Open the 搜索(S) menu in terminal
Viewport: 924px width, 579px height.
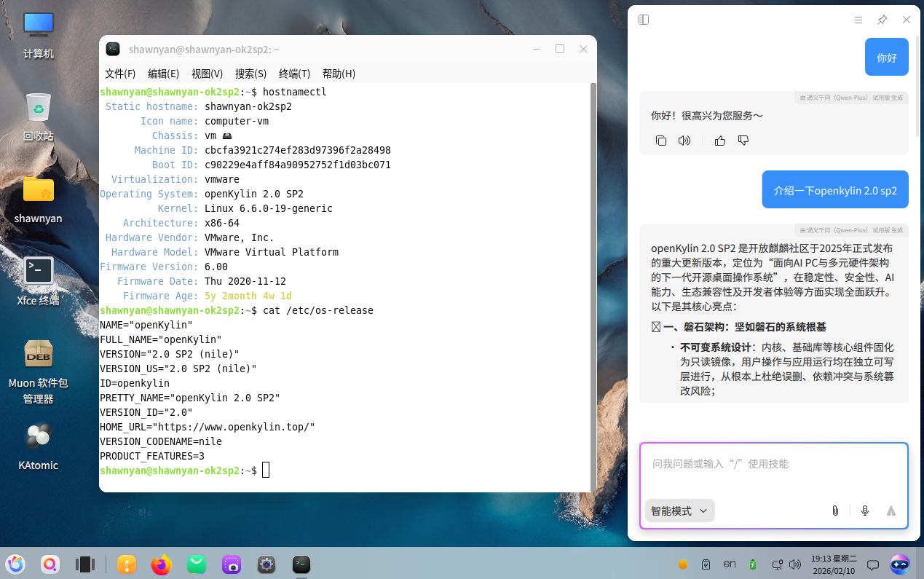click(250, 74)
